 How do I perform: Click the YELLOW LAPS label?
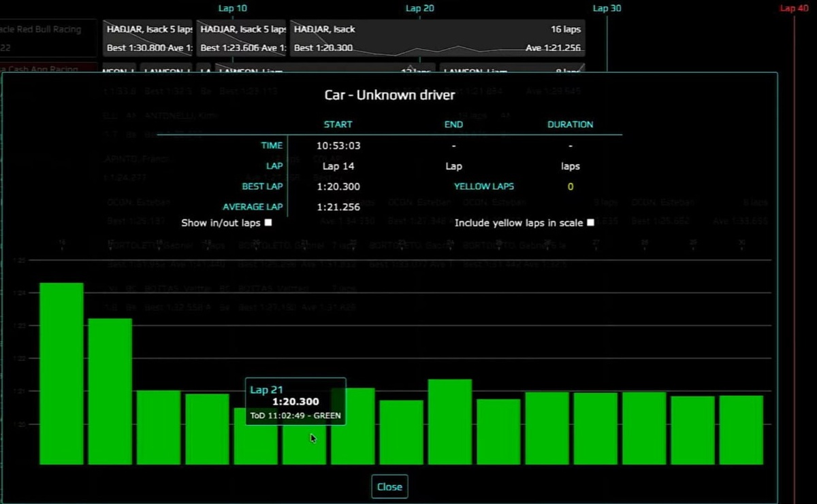tap(484, 186)
